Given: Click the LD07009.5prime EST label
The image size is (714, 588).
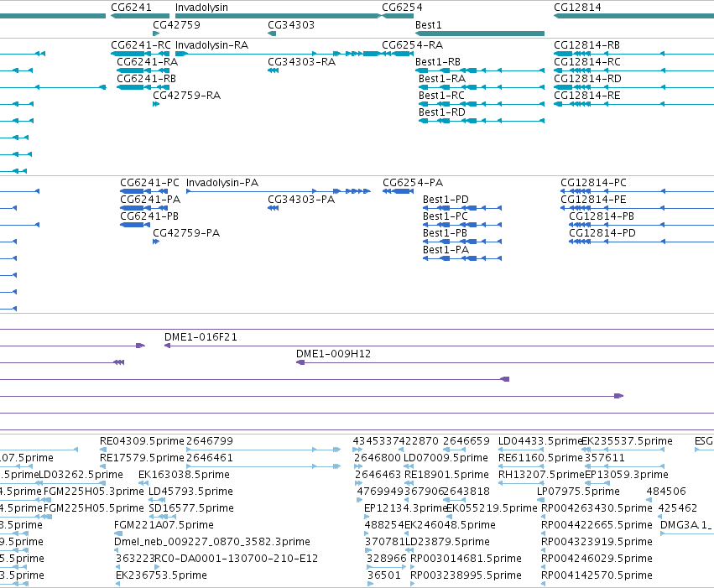Looking at the screenshot, I should click(446, 458).
